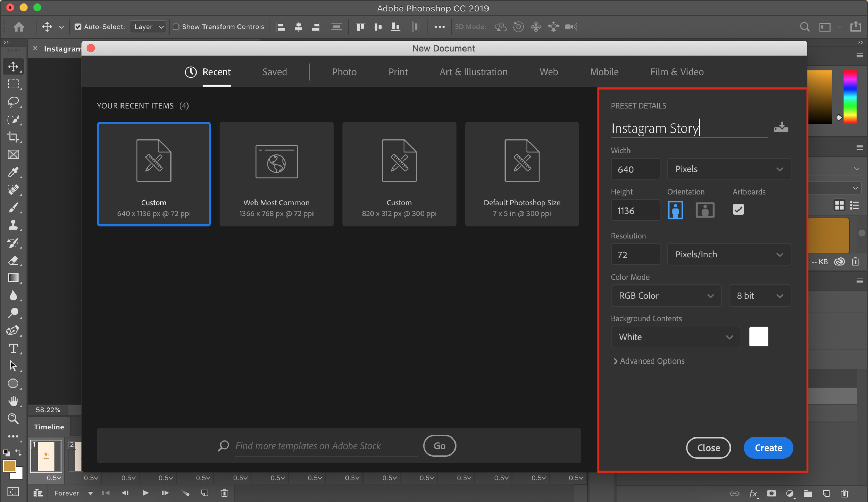
Task: Open the Forever looping options dropdown
Action: click(74, 493)
